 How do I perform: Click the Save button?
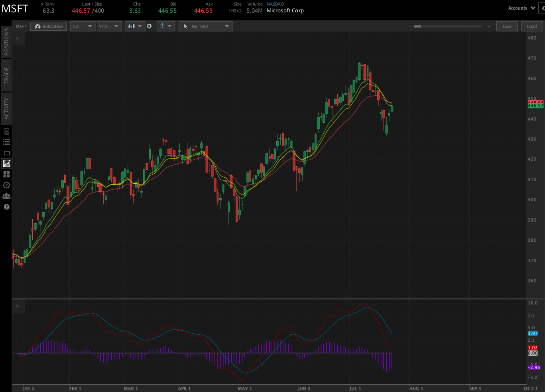click(x=507, y=26)
